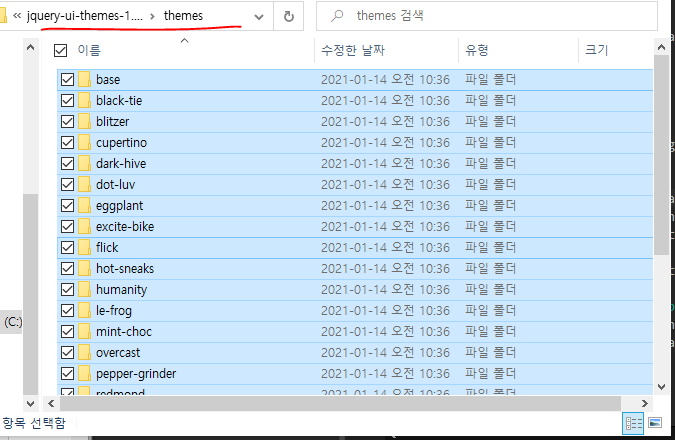Click the eggplant folder icon
675x440 pixels.
click(x=84, y=206)
